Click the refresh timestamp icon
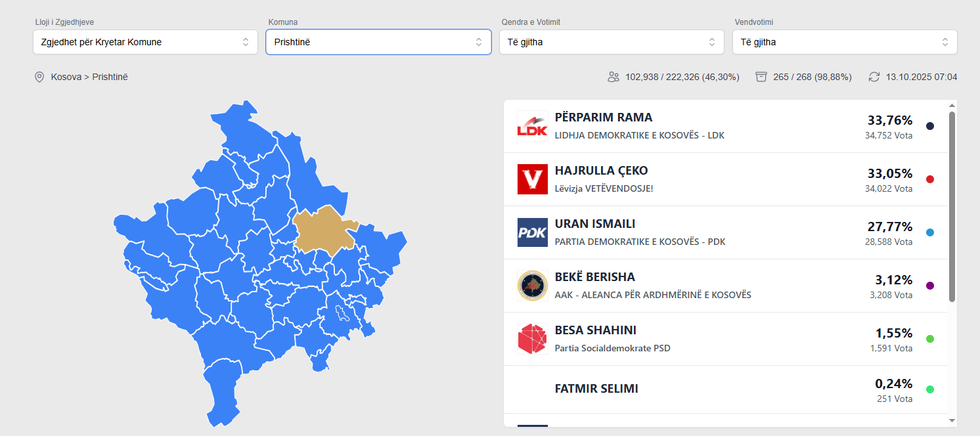980x436 pixels. [x=874, y=77]
